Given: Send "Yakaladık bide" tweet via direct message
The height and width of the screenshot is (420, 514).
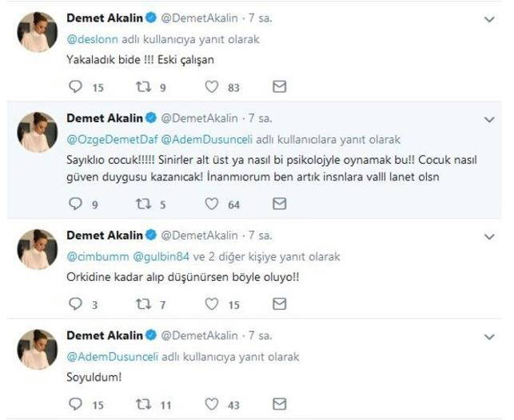Looking at the screenshot, I should [279, 85].
